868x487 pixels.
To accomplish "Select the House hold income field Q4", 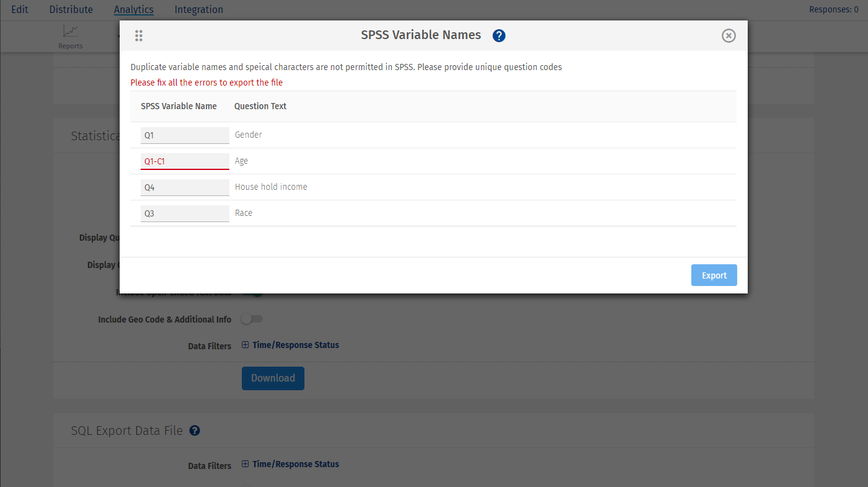I will 185,187.
